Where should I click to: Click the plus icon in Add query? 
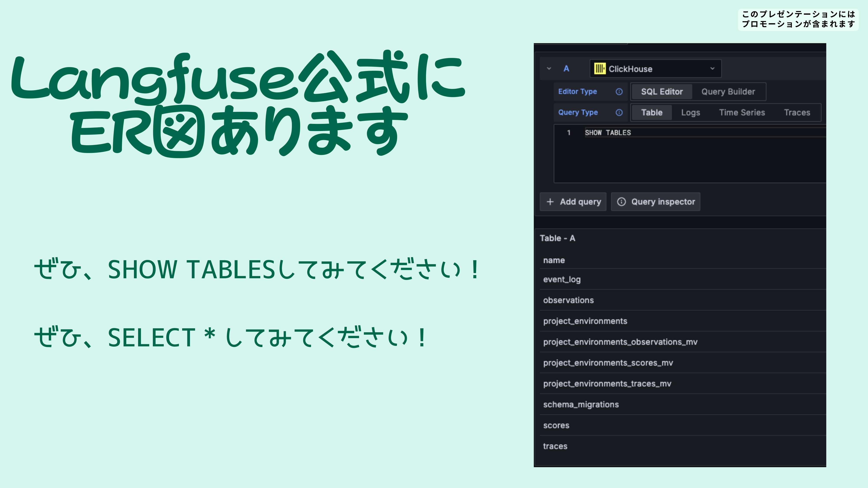[550, 202]
